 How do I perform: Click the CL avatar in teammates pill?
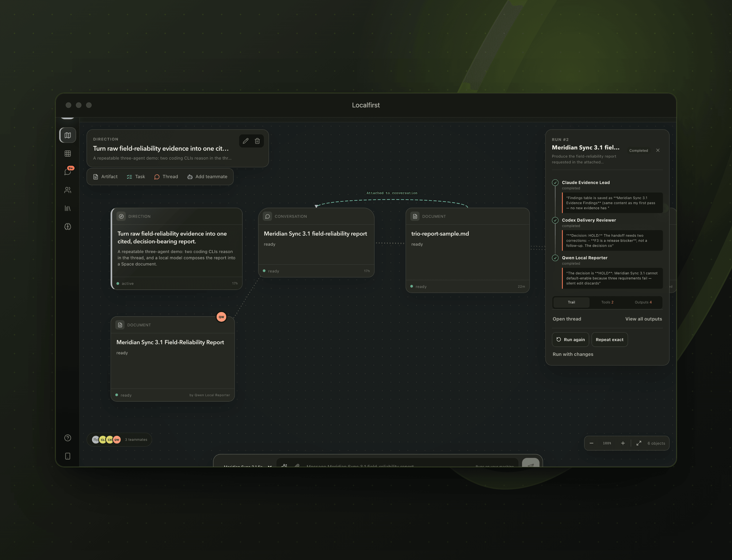coord(103,440)
